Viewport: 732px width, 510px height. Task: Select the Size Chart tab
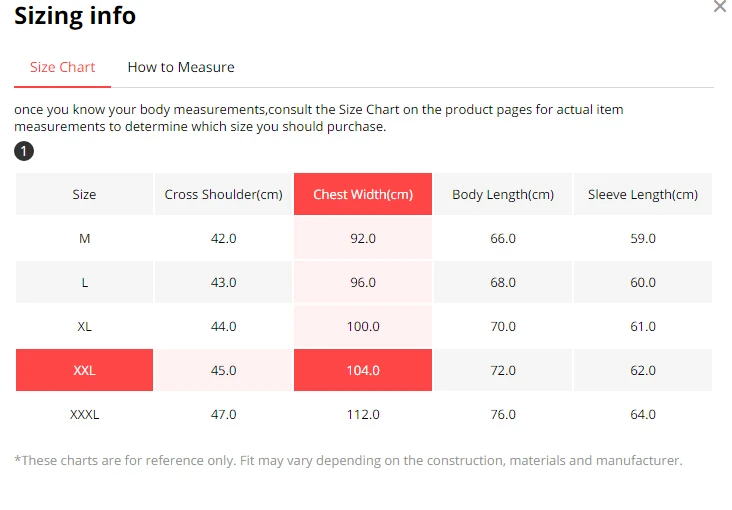coord(63,67)
